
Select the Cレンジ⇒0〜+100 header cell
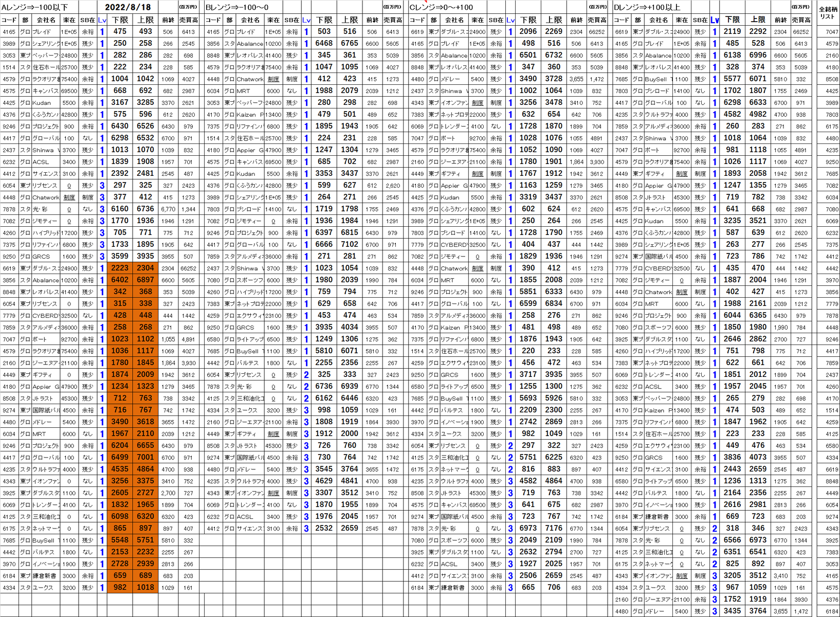[441, 7]
